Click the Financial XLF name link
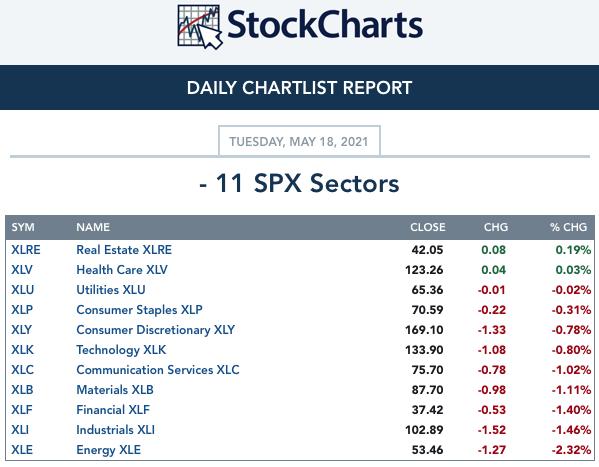Image resolution: width=599 pixels, height=467 pixels. (113, 410)
